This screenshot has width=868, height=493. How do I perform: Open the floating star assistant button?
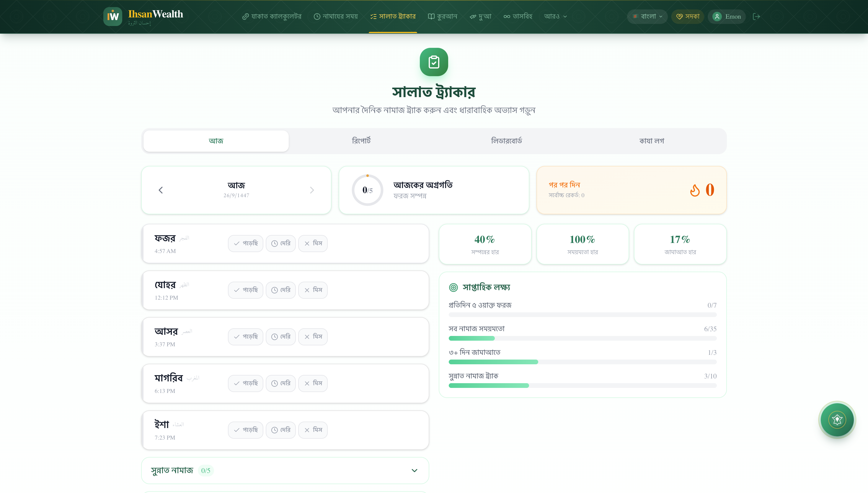pyautogui.click(x=837, y=419)
